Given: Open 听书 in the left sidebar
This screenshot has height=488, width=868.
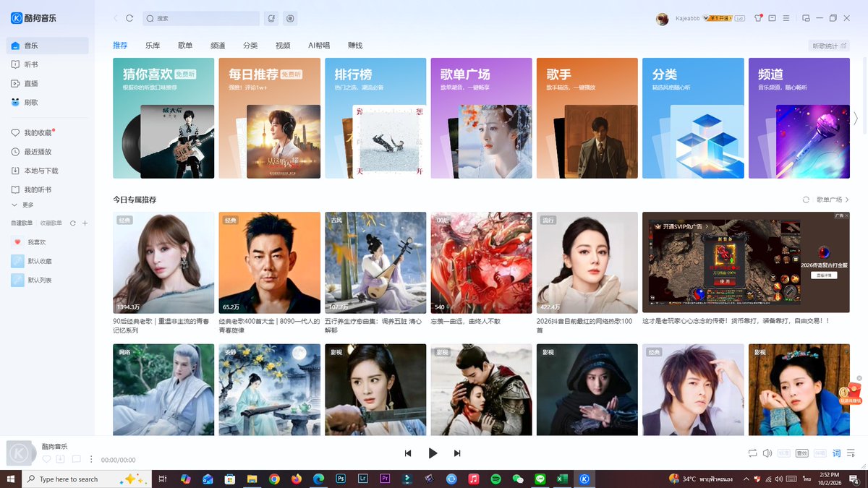Looking at the screenshot, I should click(48, 64).
